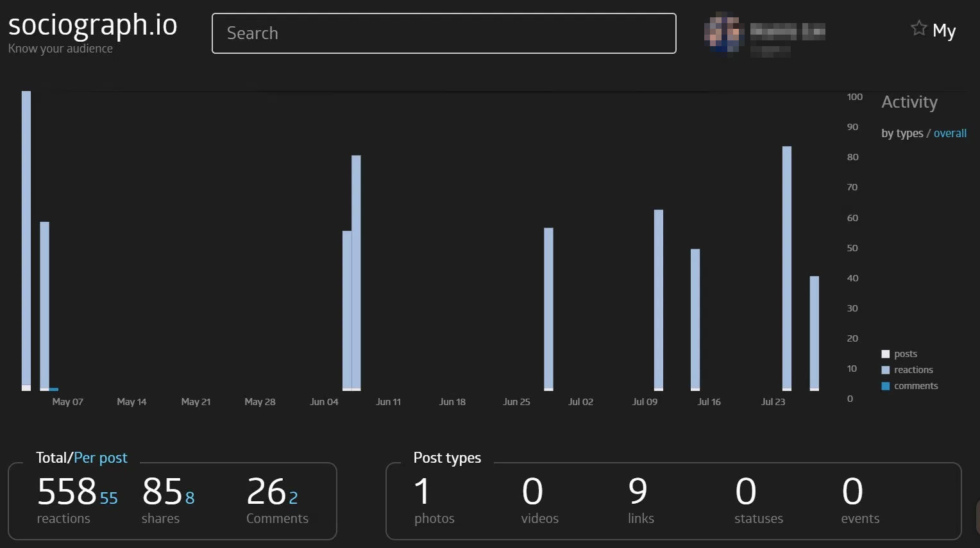Click the bar between Jun 25 and Jul 02

pyautogui.click(x=548, y=309)
